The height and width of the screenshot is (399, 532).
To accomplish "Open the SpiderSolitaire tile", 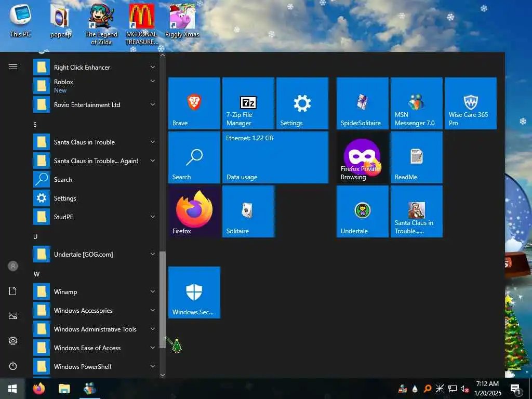I will click(362, 103).
